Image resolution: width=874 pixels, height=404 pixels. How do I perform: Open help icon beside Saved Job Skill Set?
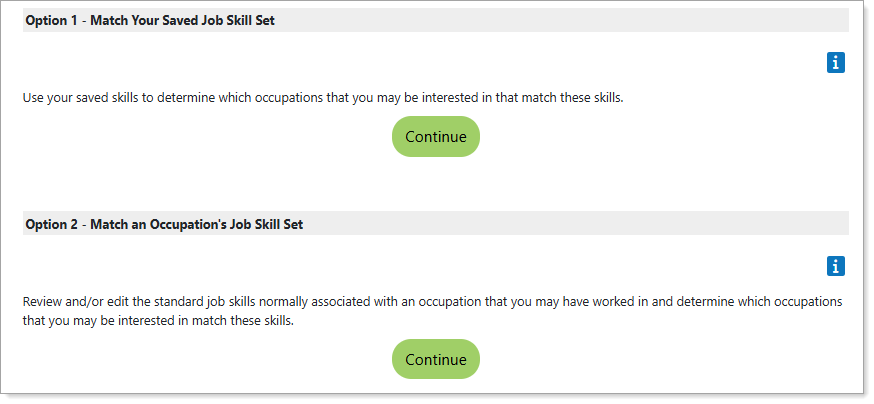click(836, 63)
